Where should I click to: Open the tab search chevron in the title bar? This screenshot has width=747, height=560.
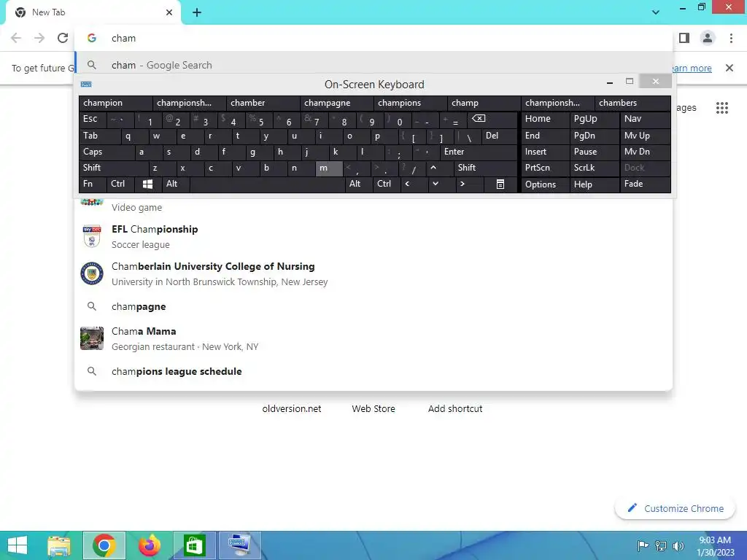[656, 12]
